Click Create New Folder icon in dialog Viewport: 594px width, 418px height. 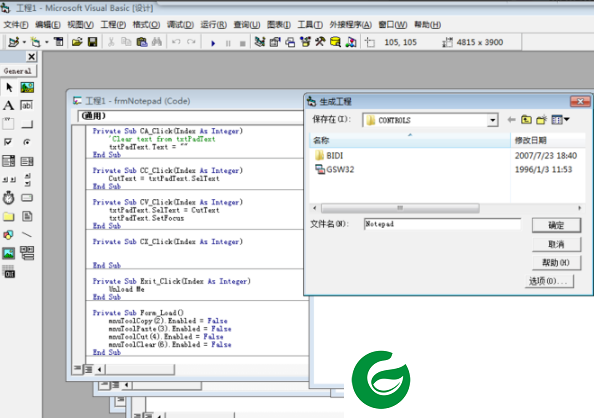tap(542, 120)
